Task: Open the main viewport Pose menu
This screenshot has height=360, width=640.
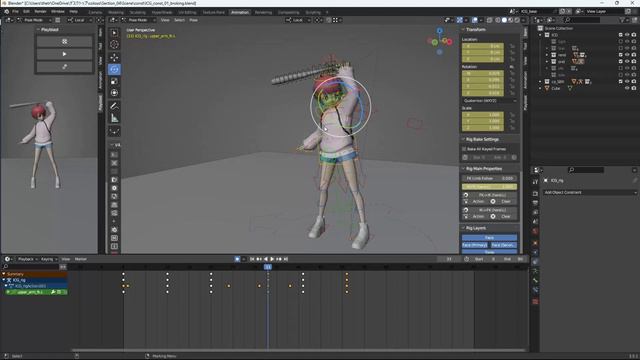Action: [x=193, y=20]
